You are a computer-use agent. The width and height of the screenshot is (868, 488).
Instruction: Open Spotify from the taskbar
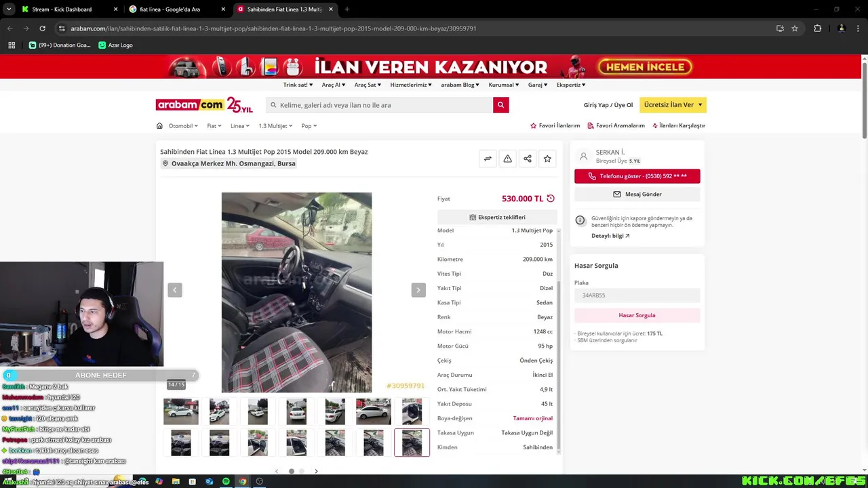[226, 481]
